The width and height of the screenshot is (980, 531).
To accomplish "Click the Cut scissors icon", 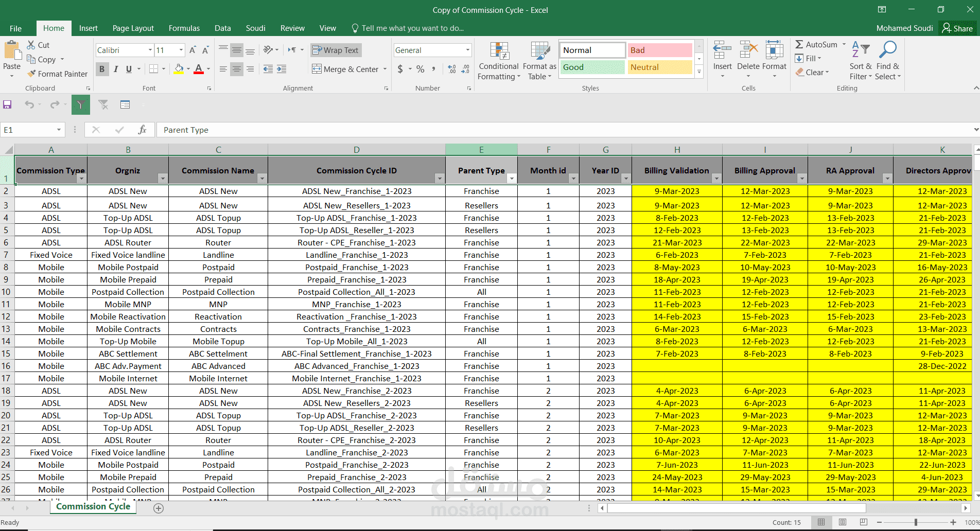I will (31, 45).
